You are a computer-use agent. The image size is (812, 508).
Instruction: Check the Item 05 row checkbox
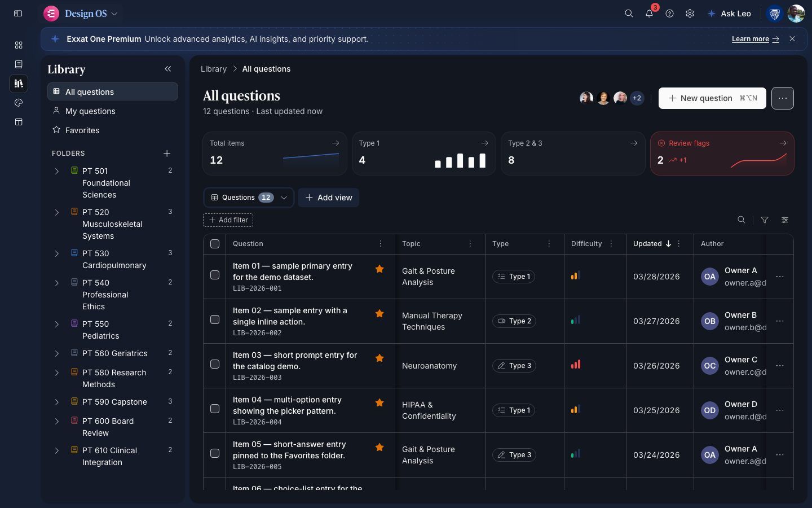click(x=215, y=453)
